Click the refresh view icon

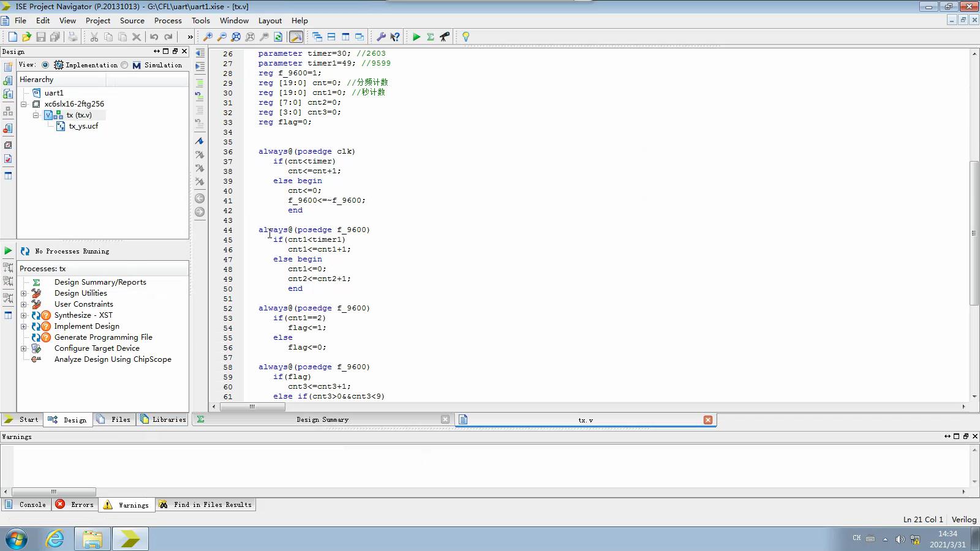[x=278, y=37]
